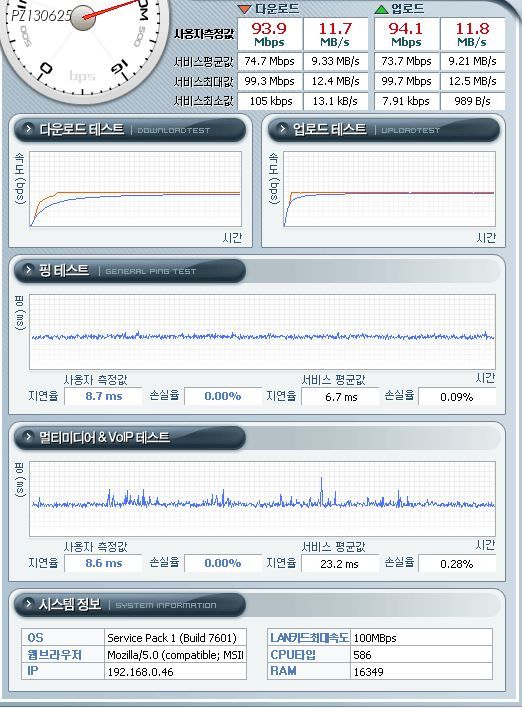Screen dimensions: 522x708
Task: Click the 9.33 MB/s cell
Action: (336, 61)
